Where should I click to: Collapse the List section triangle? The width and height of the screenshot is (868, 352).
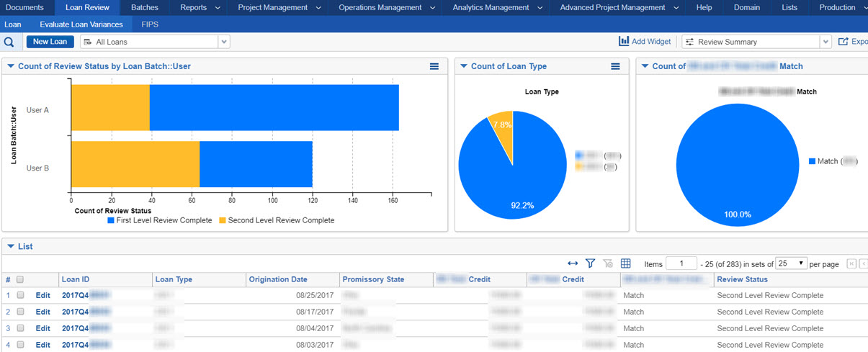coord(11,246)
